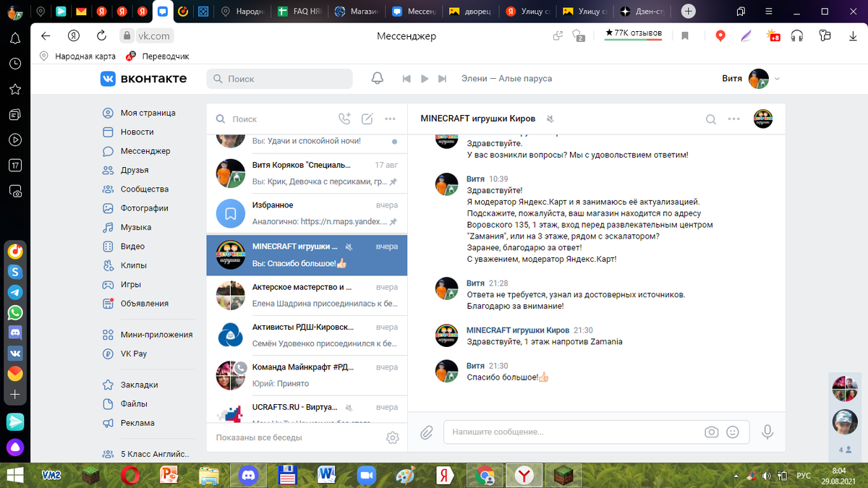Click the Игры gamepad icon

click(x=108, y=284)
